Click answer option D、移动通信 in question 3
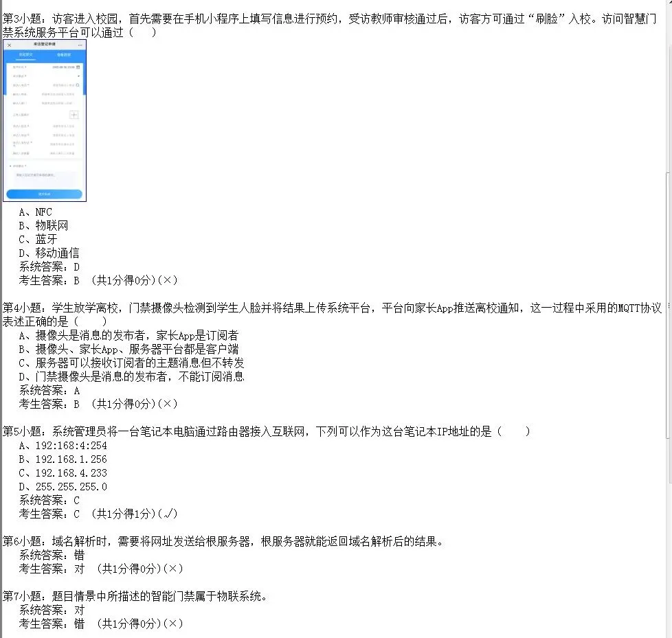This screenshot has width=672, height=638. pos(49,253)
